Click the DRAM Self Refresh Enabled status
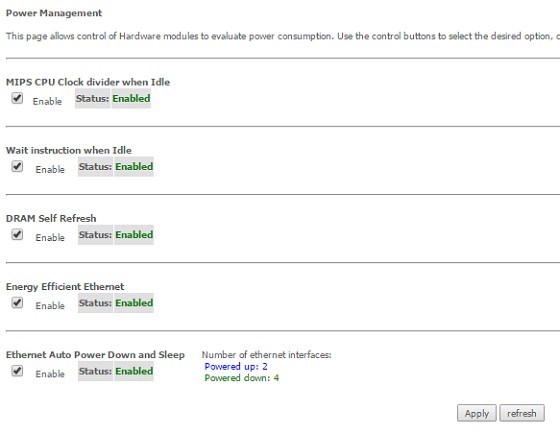560x434 pixels. 134,235
